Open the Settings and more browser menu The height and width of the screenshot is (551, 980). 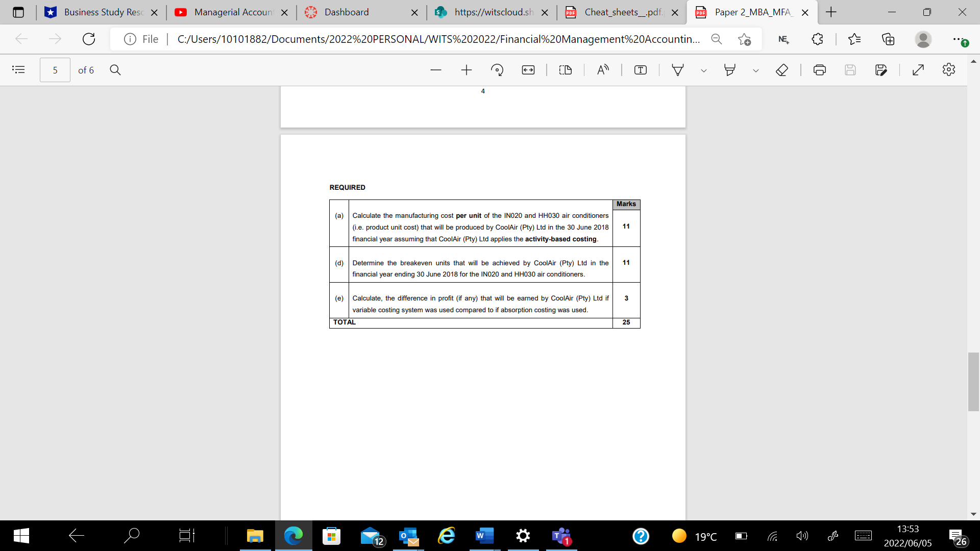coord(958,39)
